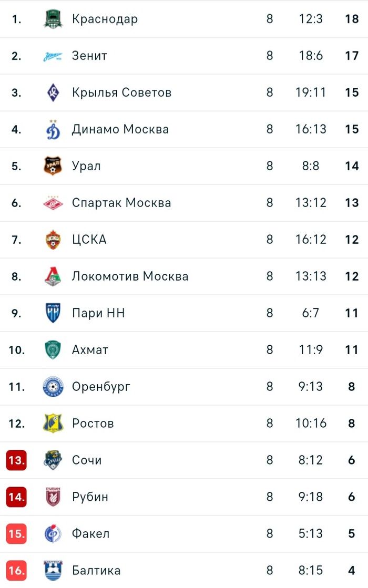Open the Сочи team name link
Viewport: 368px width, 588px height.
click(x=87, y=460)
